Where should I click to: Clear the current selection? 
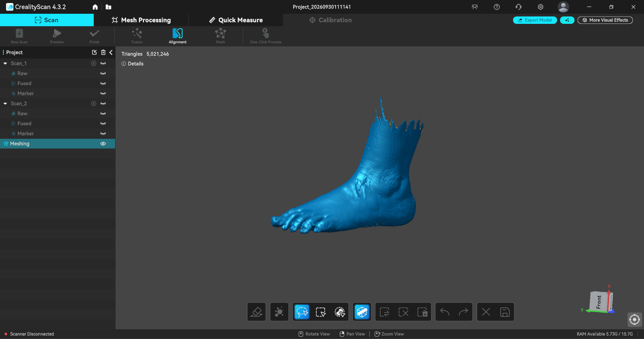coord(403,312)
